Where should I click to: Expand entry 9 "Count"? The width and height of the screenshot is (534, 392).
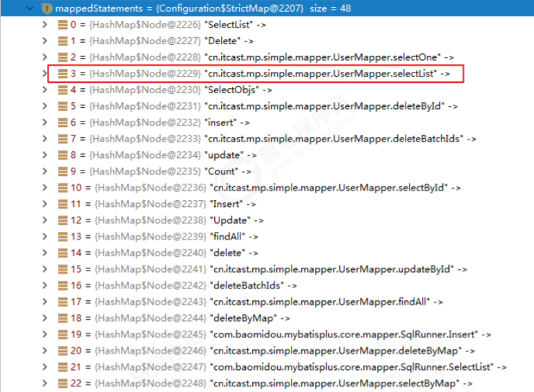click(45, 171)
